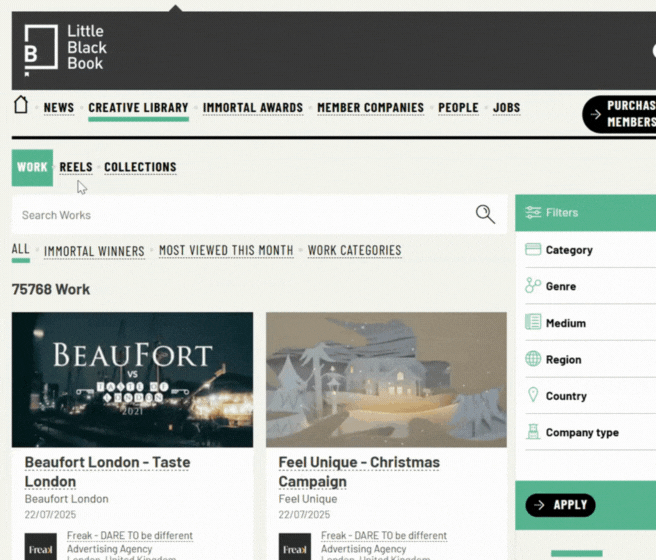Show Immortal Winners works

tap(94, 251)
